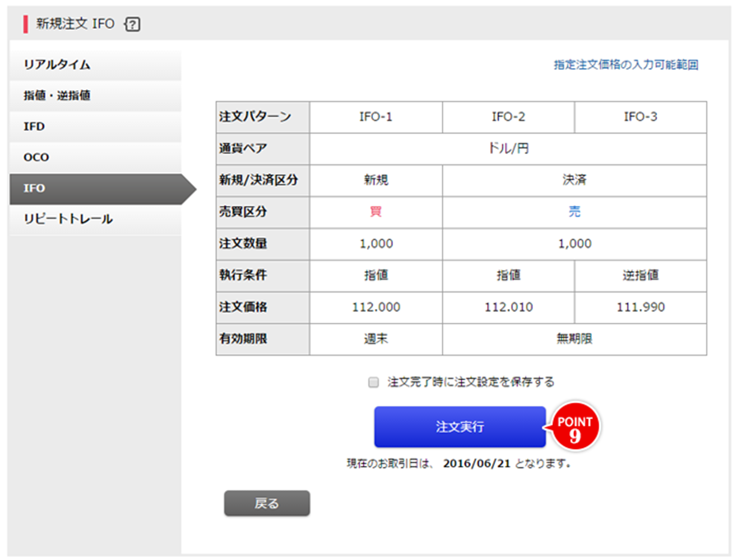This screenshot has height=560, width=737.
Task: Click the 111.990 stop price cell
Action: [x=640, y=307]
